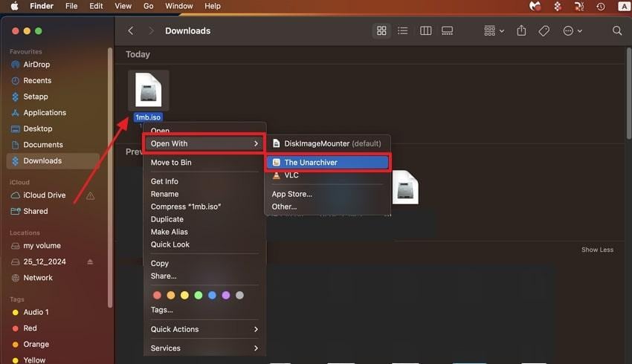Open the Apple menu
The image size is (632, 364).
click(x=15, y=6)
